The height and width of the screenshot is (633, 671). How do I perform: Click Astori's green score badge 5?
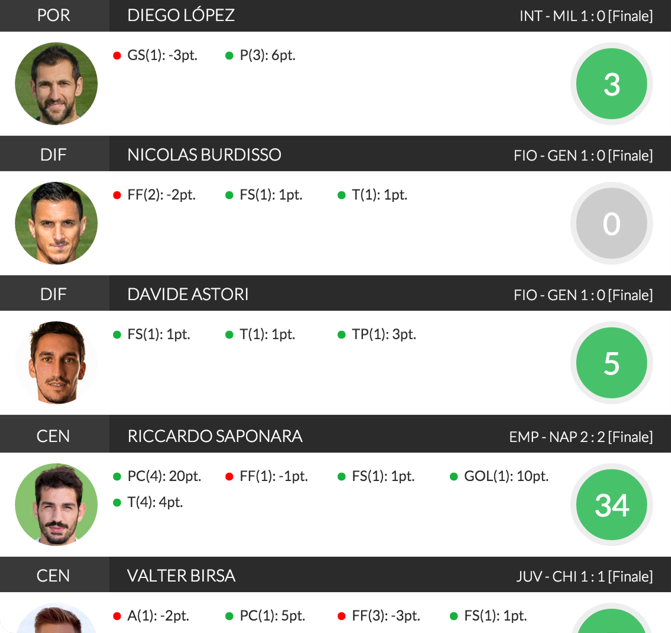tap(611, 363)
